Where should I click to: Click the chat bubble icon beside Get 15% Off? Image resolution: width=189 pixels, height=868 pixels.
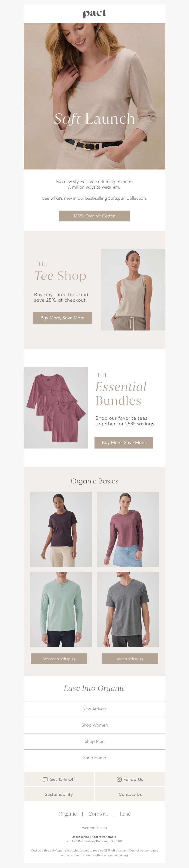[x=45, y=779]
